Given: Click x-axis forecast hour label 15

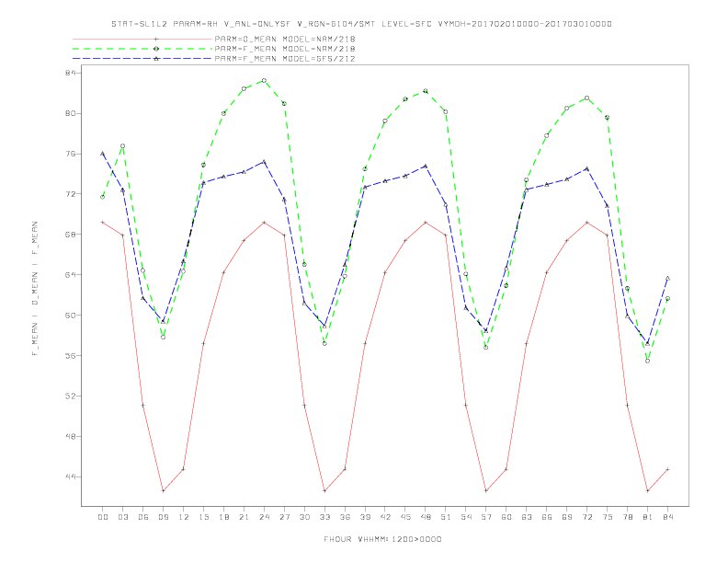Looking at the screenshot, I should coord(203,517).
